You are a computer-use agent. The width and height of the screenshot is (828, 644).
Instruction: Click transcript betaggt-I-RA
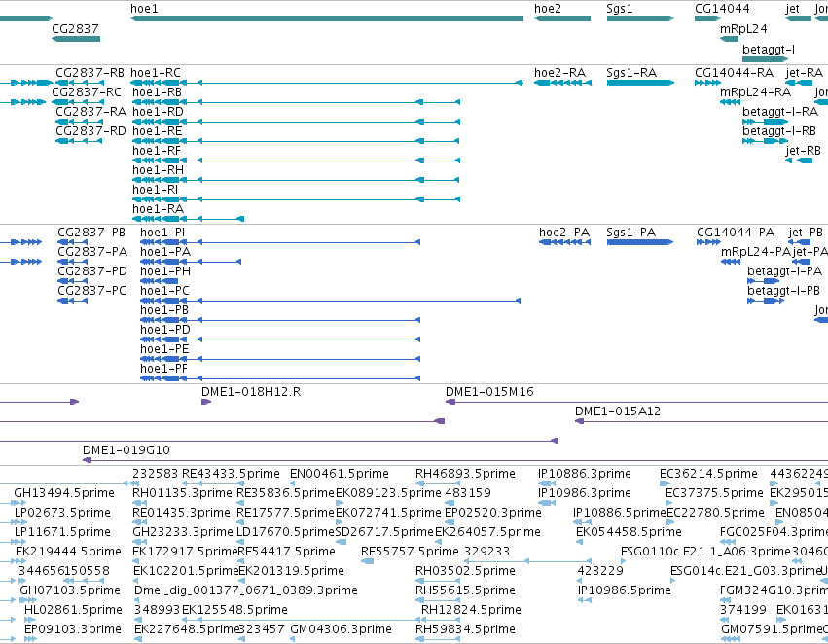pos(765,122)
